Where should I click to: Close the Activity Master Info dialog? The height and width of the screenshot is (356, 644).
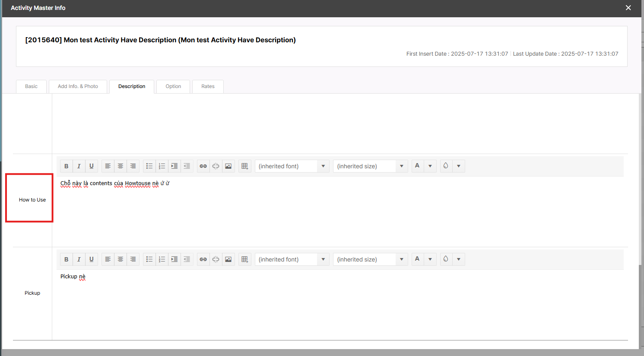tap(628, 8)
